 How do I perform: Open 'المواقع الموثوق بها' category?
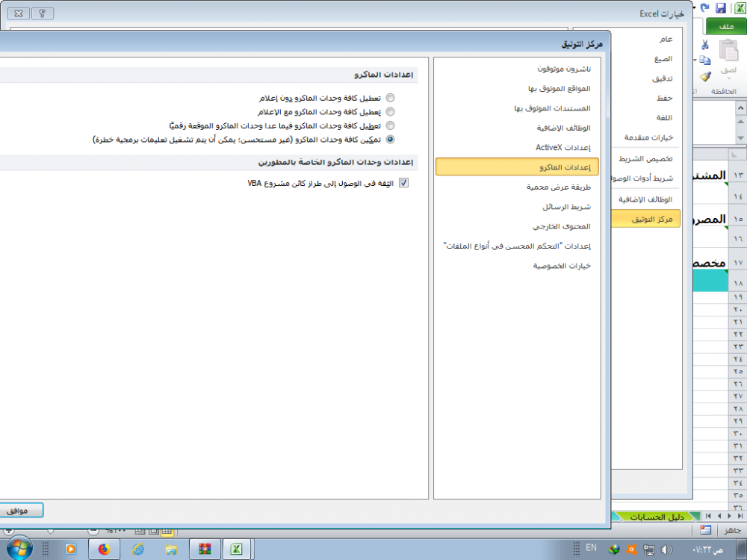560,89
